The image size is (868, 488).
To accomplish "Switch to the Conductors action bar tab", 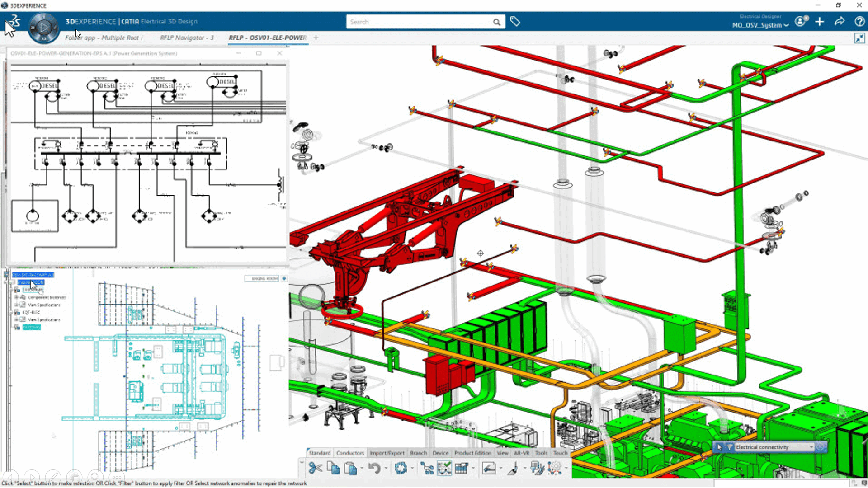I will (350, 453).
